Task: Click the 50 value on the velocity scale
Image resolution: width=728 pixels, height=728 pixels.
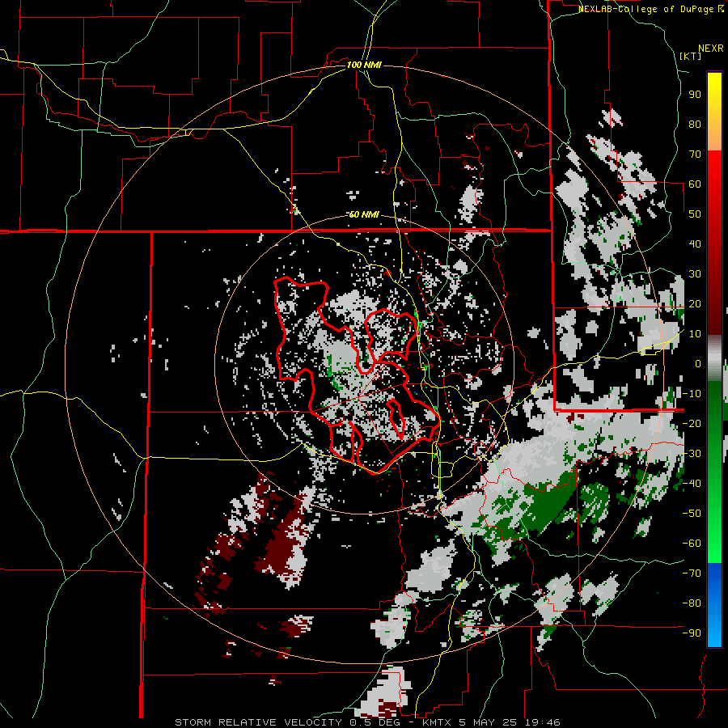Action: pos(695,214)
